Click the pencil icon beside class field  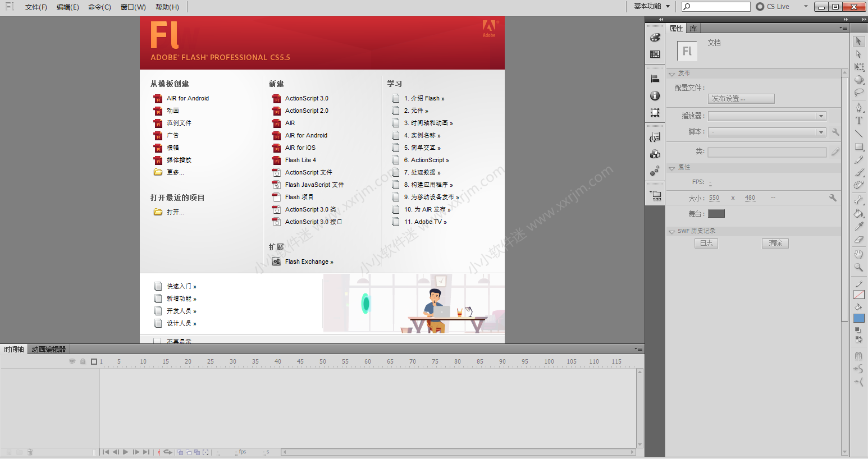pos(835,152)
